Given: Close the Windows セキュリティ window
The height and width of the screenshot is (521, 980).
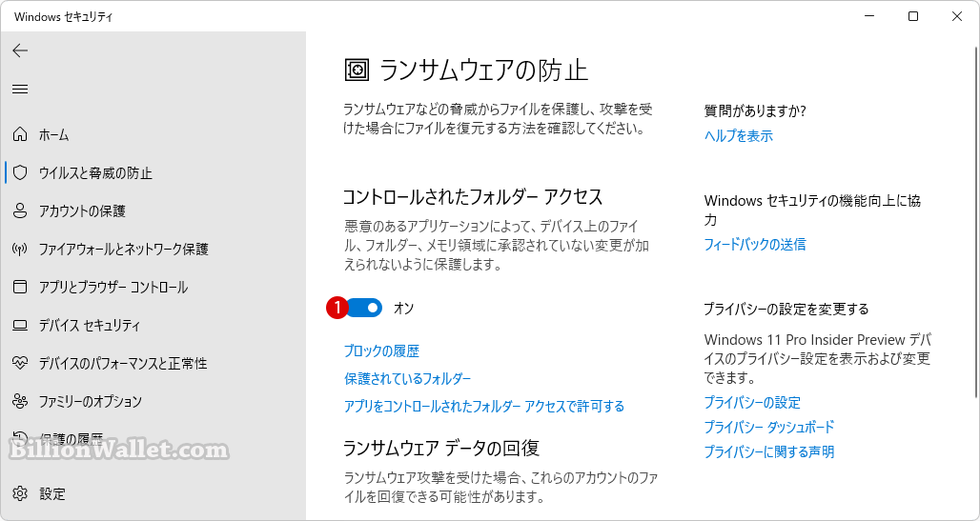Looking at the screenshot, I should click(x=957, y=16).
